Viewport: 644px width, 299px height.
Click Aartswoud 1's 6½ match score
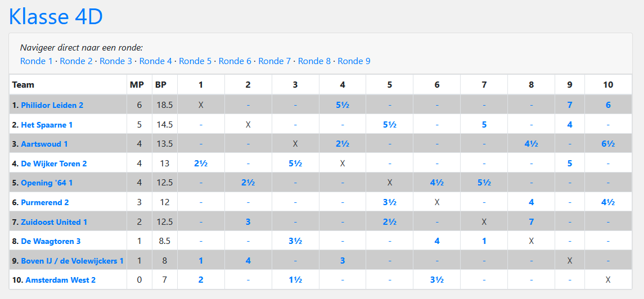[607, 144]
